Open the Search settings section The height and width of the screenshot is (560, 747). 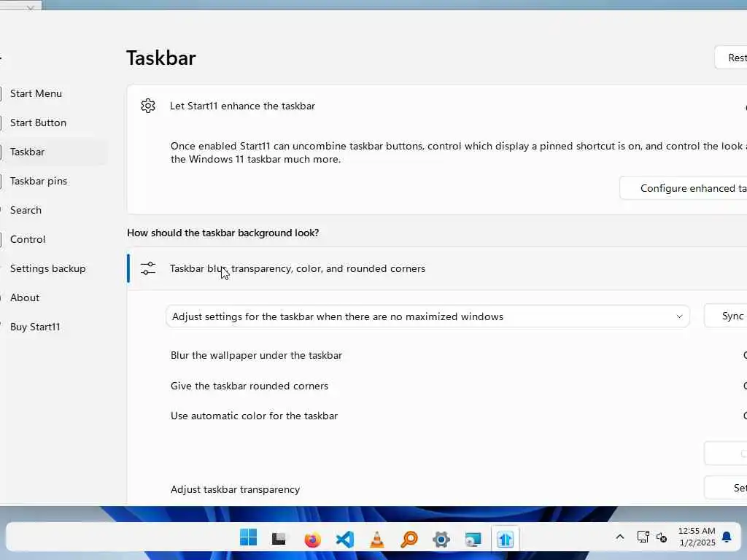tap(26, 210)
